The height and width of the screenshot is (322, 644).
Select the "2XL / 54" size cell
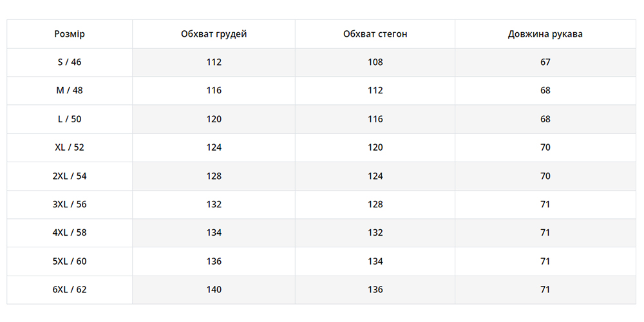pyautogui.click(x=70, y=176)
